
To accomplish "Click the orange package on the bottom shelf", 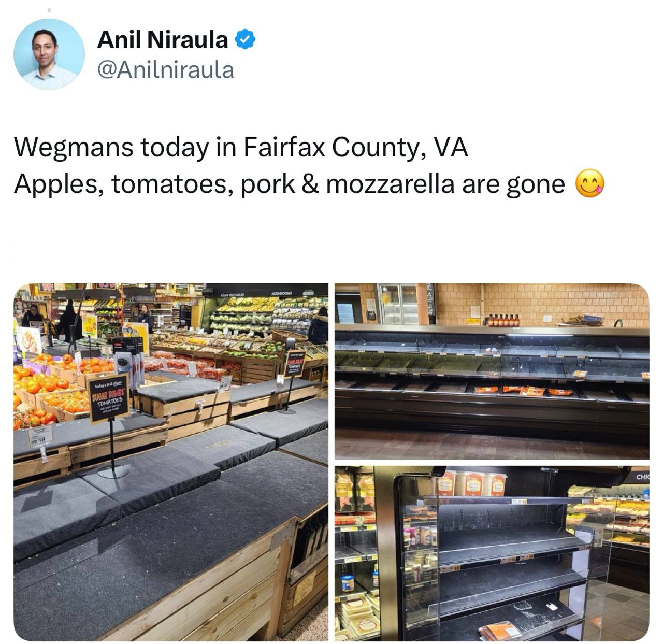I will (x=500, y=631).
